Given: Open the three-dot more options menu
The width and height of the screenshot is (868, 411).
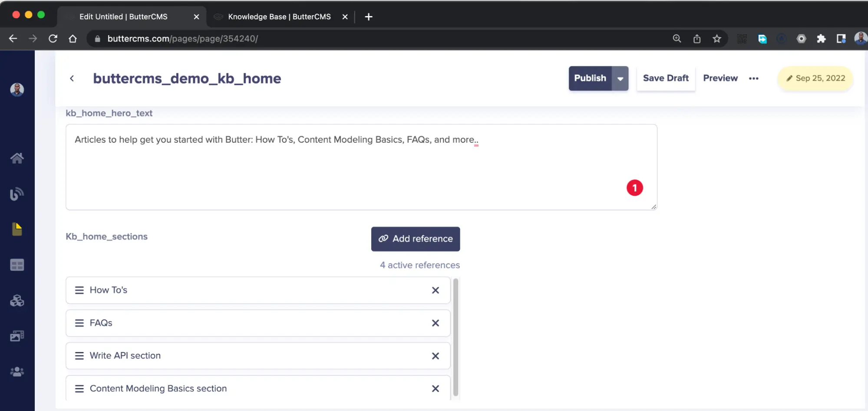Looking at the screenshot, I should 754,79.
